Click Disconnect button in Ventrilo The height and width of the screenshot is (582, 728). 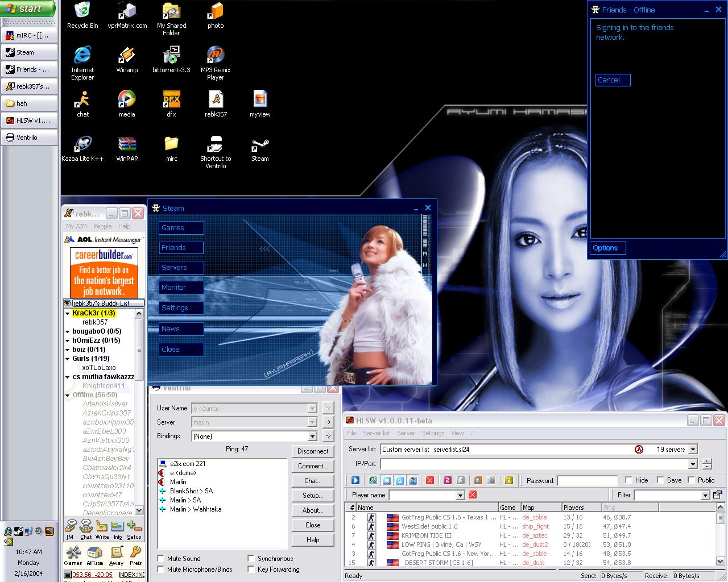[313, 451]
